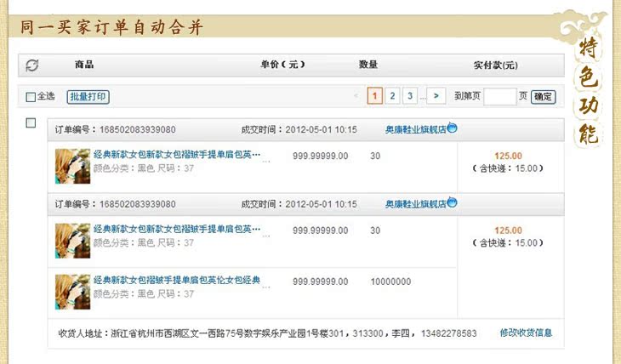This screenshot has width=621, height=364.
Task: Click 修改收货信息 edit shipping info link
Action: pos(526,333)
